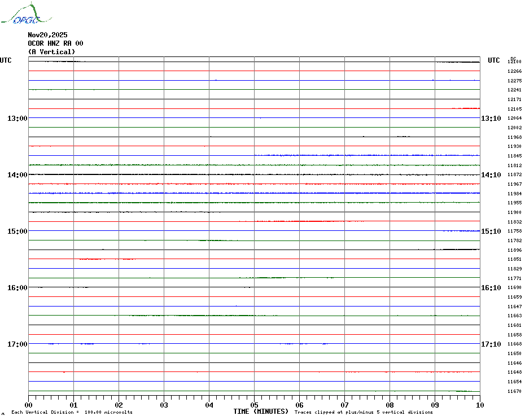Viewport: 525px width, 420px height.
Task: Click the Traces clipped footnote text
Action: [364, 413]
